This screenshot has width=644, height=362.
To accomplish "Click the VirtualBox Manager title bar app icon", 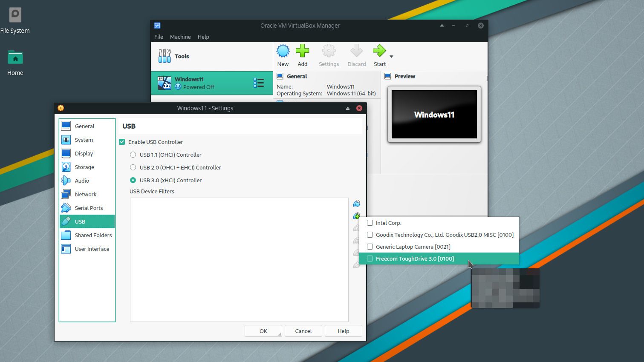I will pyautogui.click(x=157, y=26).
